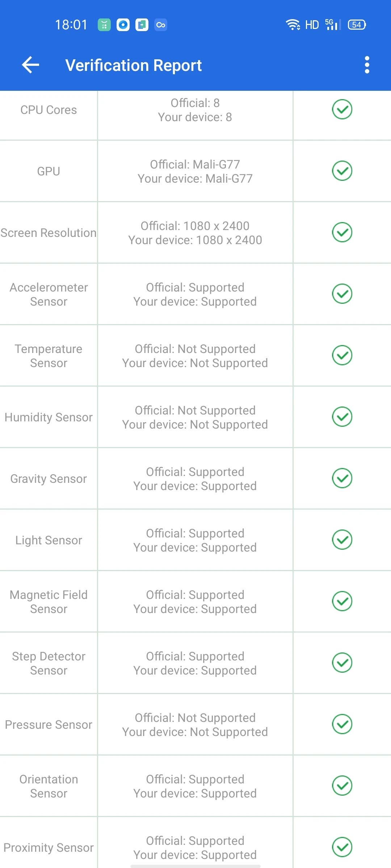
Task: Tap the Gravity Sensor green check icon
Action: [342, 478]
